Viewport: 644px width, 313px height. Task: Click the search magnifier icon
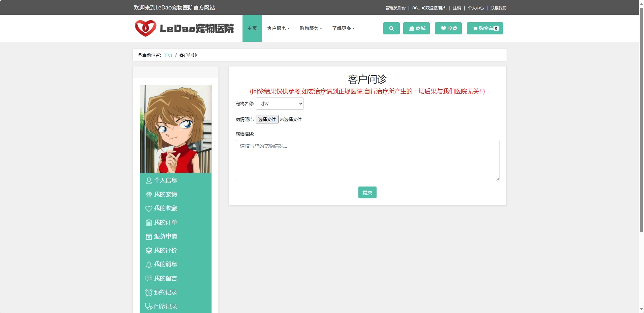(x=391, y=28)
